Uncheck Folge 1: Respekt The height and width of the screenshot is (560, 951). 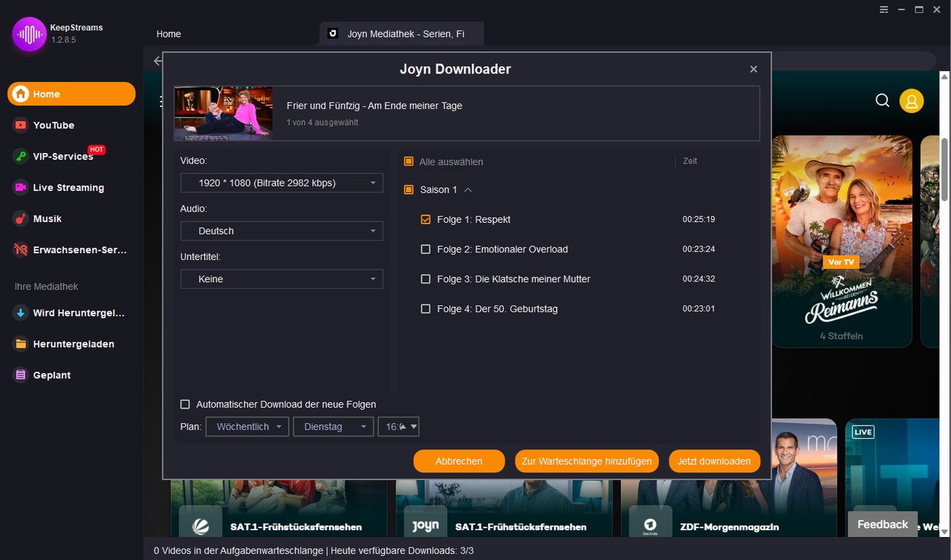point(426,219)
